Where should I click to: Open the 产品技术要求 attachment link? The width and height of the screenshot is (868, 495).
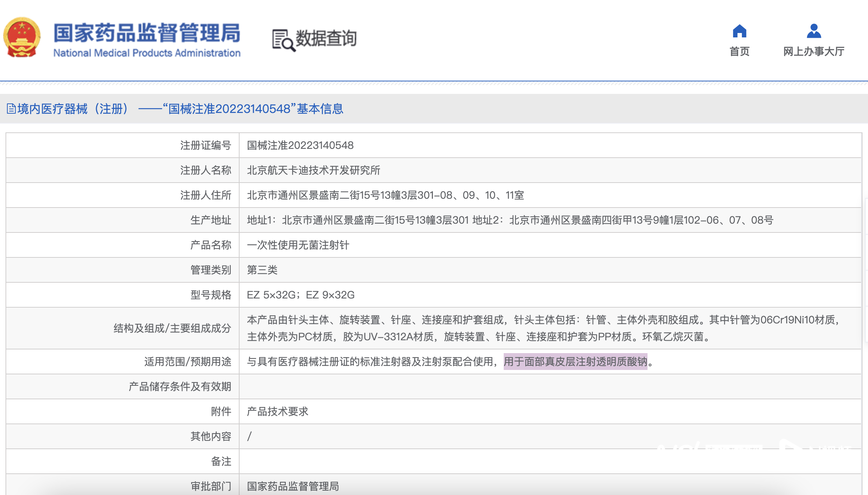point(277,411)
